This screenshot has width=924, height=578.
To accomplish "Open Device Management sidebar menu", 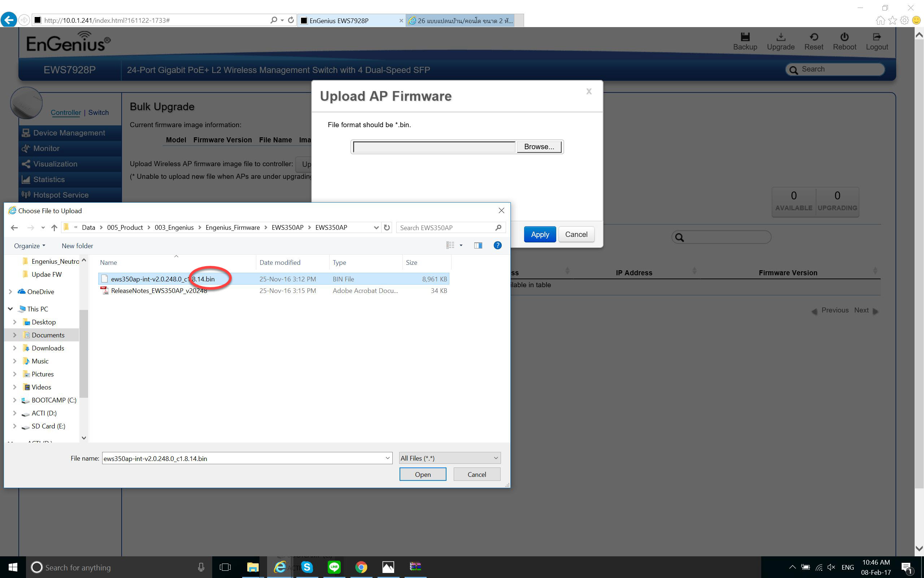I will pos(70,133).
